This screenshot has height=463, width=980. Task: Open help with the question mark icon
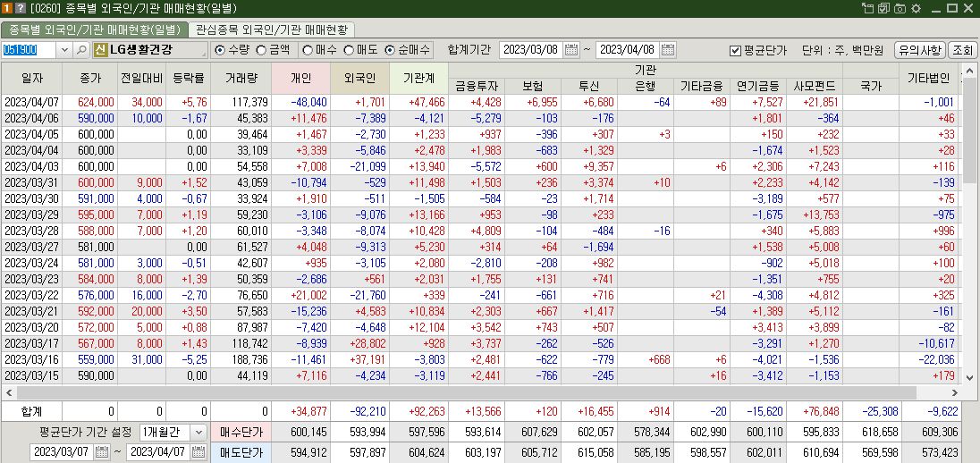[21, 8]
